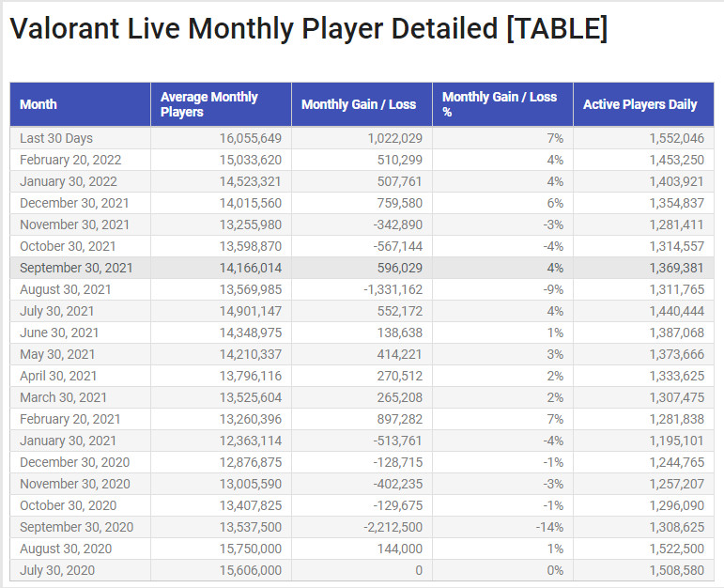
Task: Select monthly loss value -342,890
Action: [397, 224]
